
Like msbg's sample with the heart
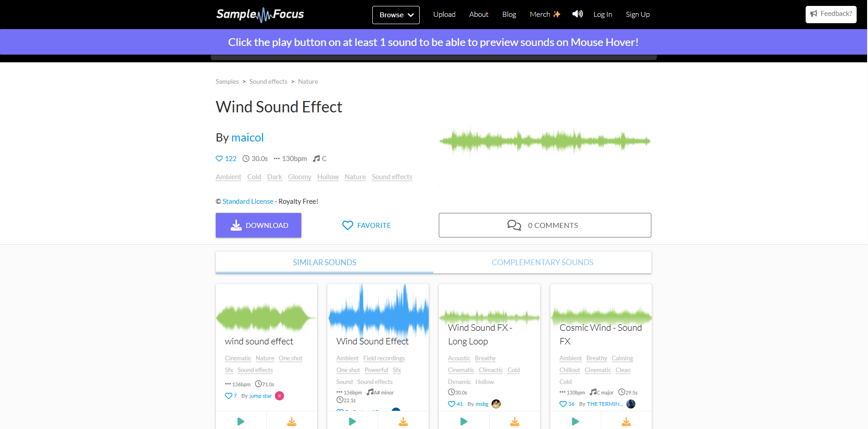(452, 404)
